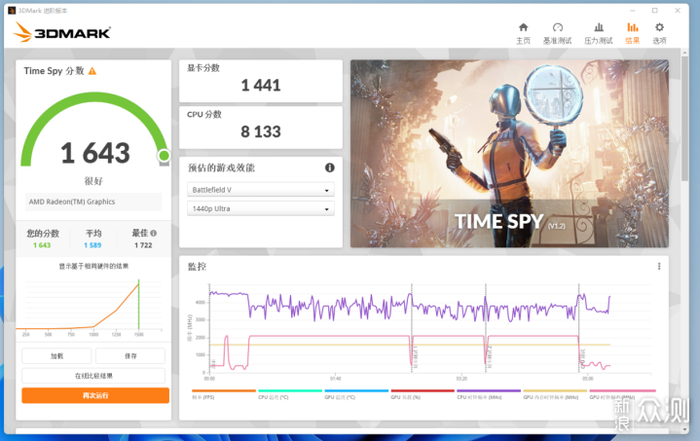Open the 压力测试 stress tests section
Screen dimensions: 700x441
click(x=599, y=33)
